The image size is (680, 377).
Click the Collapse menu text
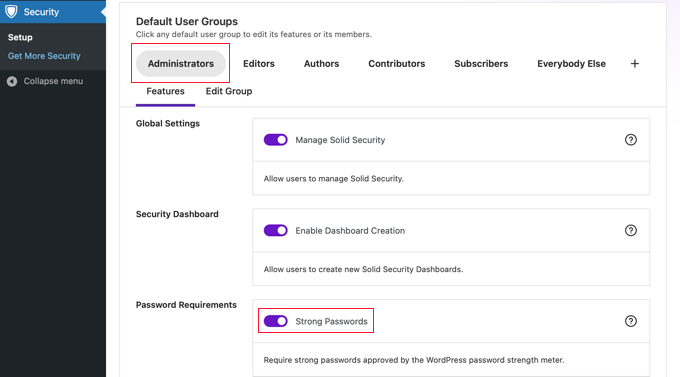[53, 81]
